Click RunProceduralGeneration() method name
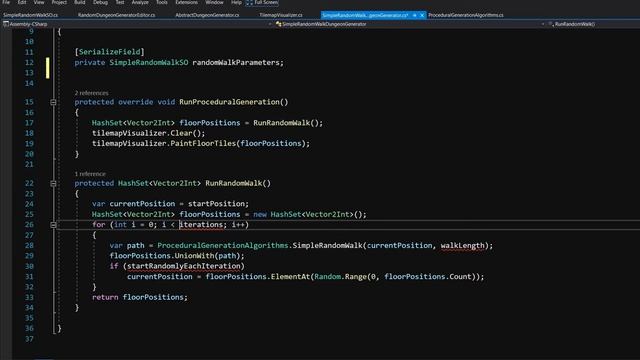 click(x=233, y=102)
